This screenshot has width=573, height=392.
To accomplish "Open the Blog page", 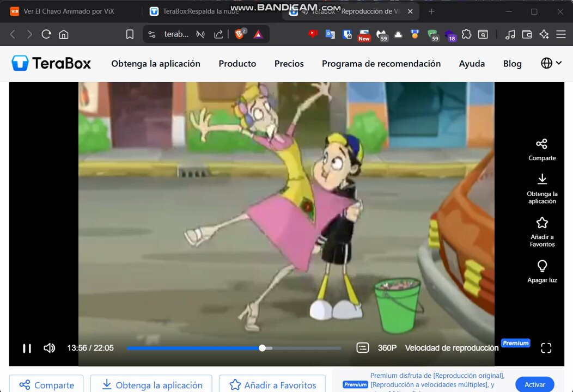I will click(513, 64).
